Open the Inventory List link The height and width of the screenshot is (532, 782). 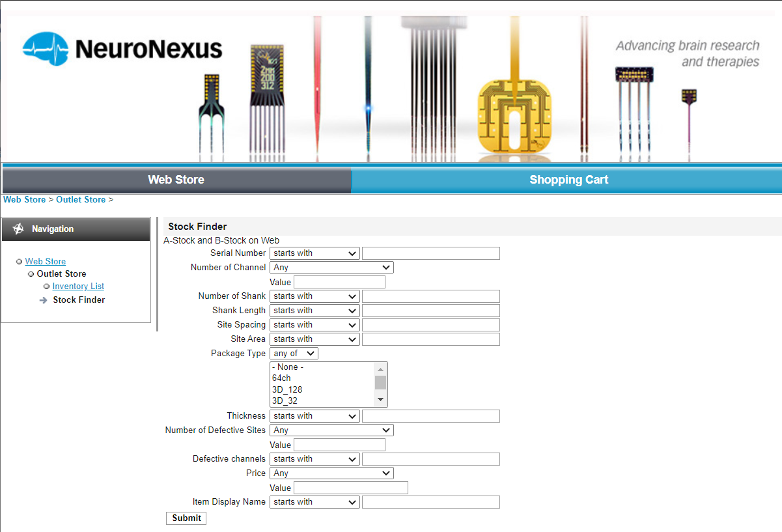(x=77, y=286)
